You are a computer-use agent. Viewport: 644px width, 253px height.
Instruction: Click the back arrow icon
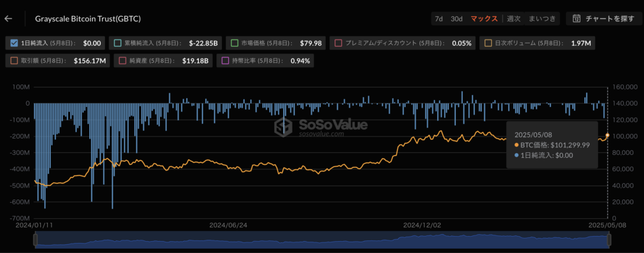tap(8, 19)
